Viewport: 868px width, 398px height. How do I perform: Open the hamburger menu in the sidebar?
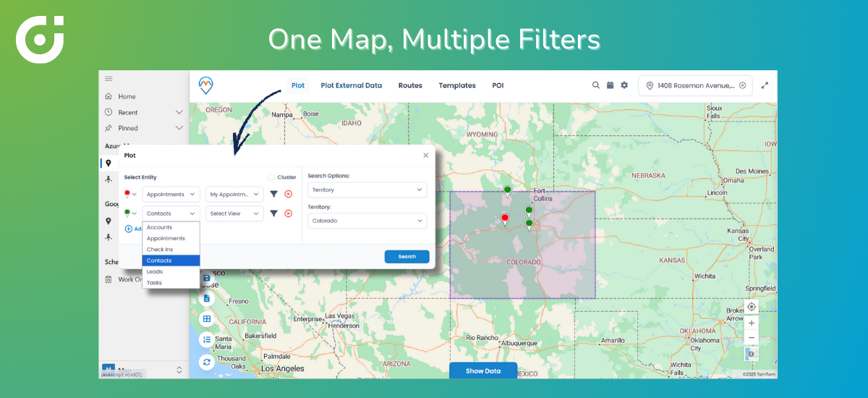pos(109,78)
